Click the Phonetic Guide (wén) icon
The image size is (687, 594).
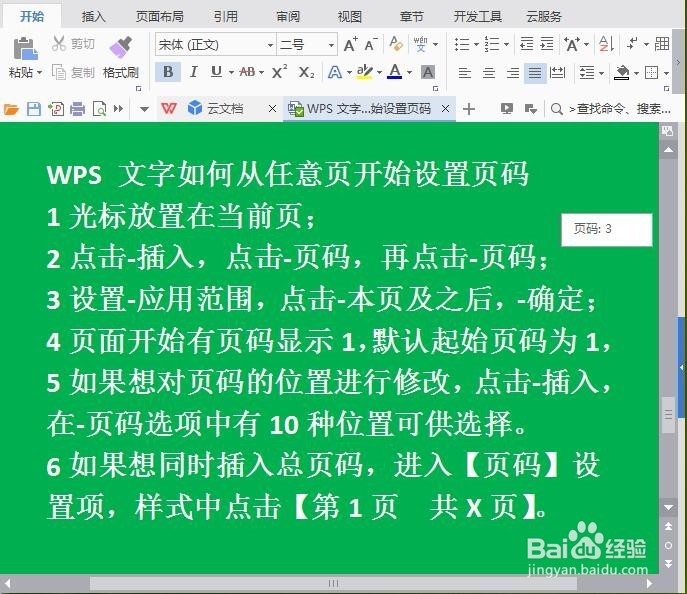pyautogui.click(x=420, y=44)
